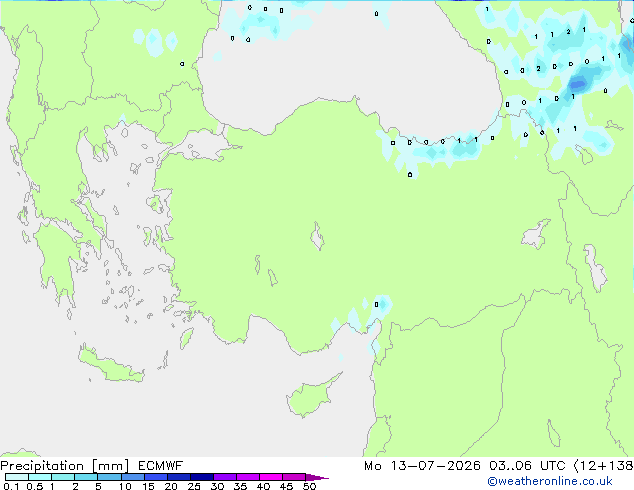The width and height of the screenshot is (634, 490).
Task: Click the '50' legend scale label
Action: (310, 486)
